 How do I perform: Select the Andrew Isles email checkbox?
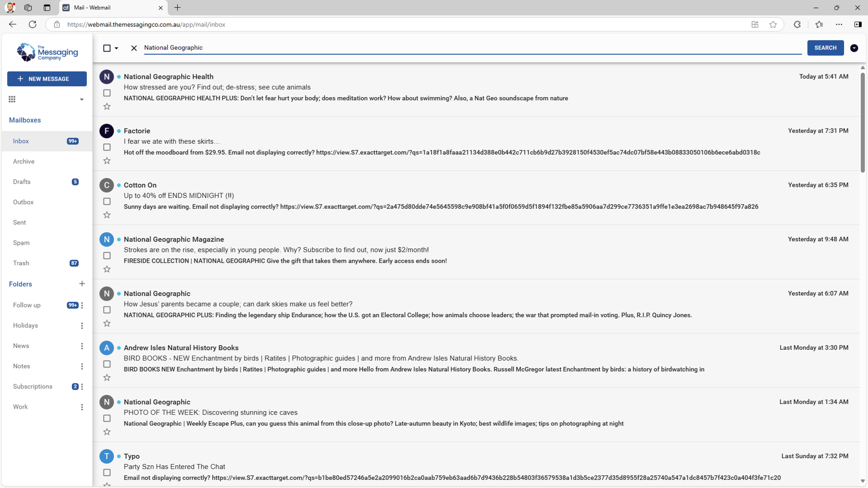pyautogui.click(x=107, y=364)
